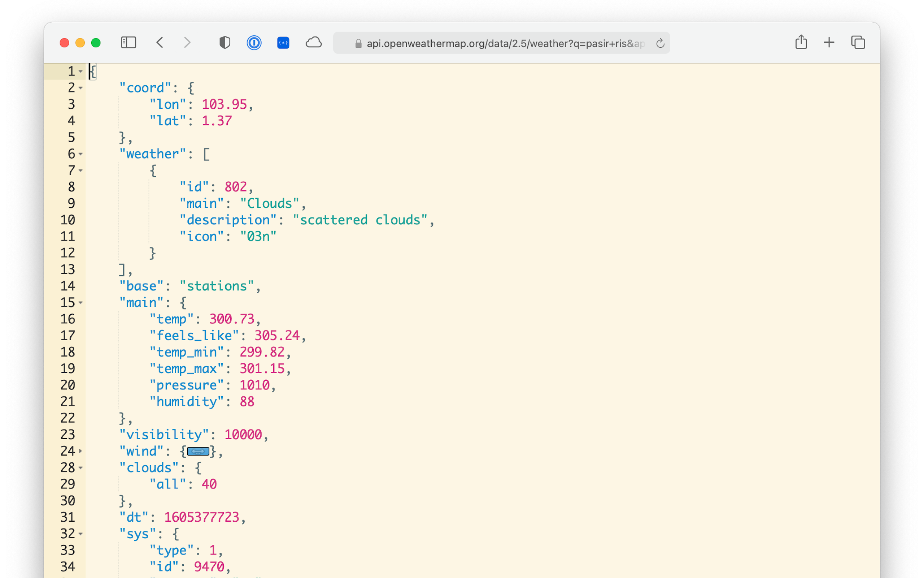
Task: Open a new tab
Action: (829, 42)
